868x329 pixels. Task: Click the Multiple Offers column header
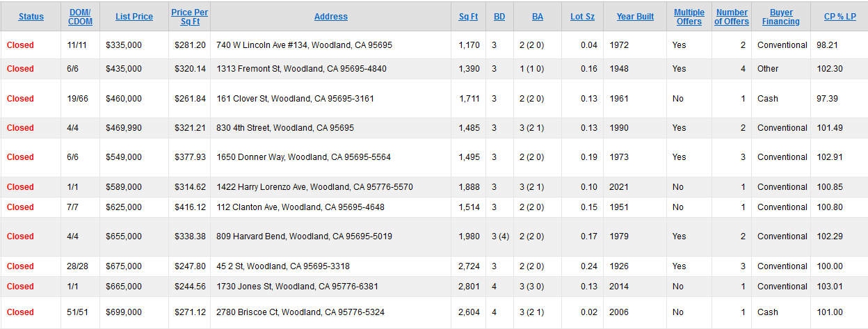pos(689,17)
